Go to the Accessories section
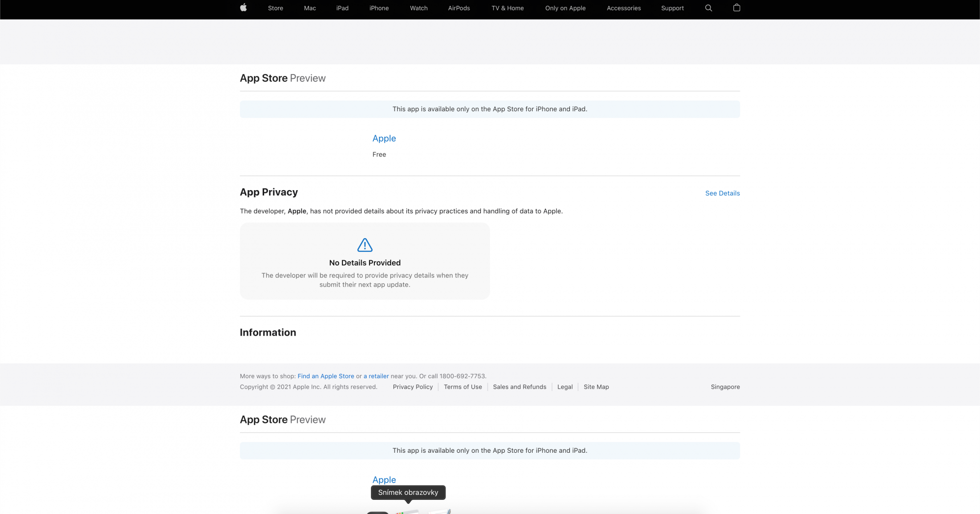The image size is (980, 514). pyautogui.click(x=624, y=8)
